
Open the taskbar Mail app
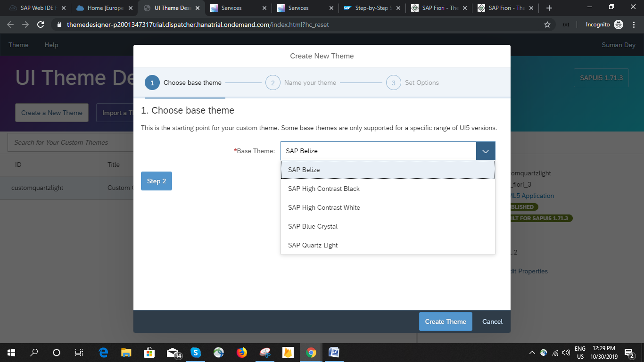click(173, 353)
